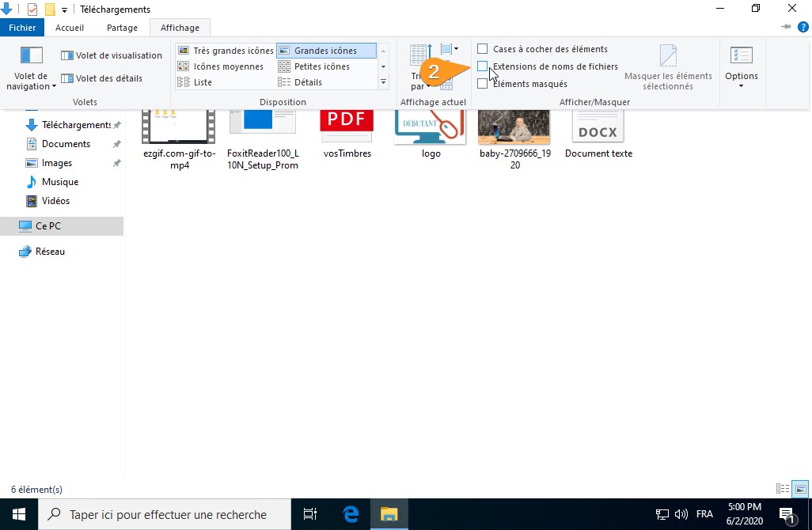Open the Windows Start menu
The image size is (812, 530).
19,514
